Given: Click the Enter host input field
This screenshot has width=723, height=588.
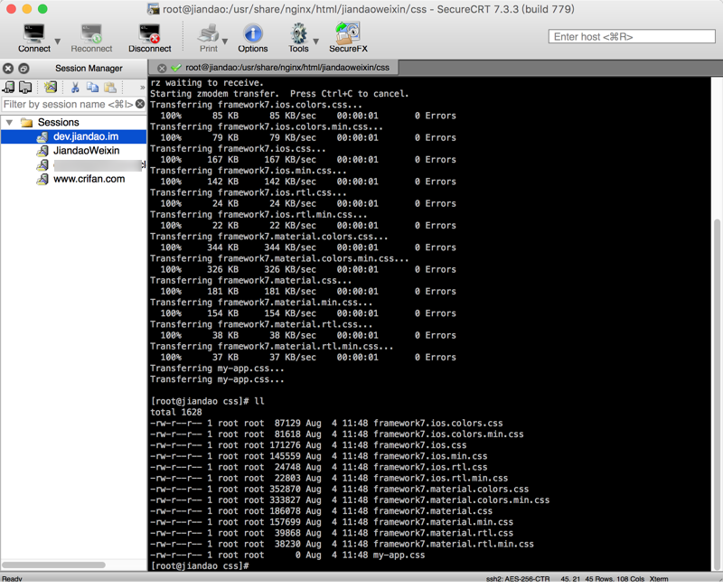Looking at the screenshot, I should coord(632,36).
